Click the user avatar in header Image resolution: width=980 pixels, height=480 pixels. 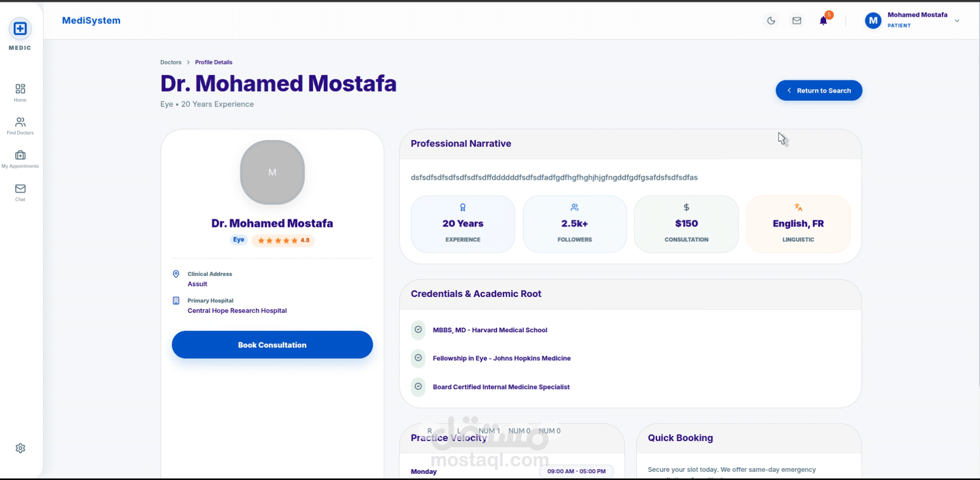click(x=873, y=21)
